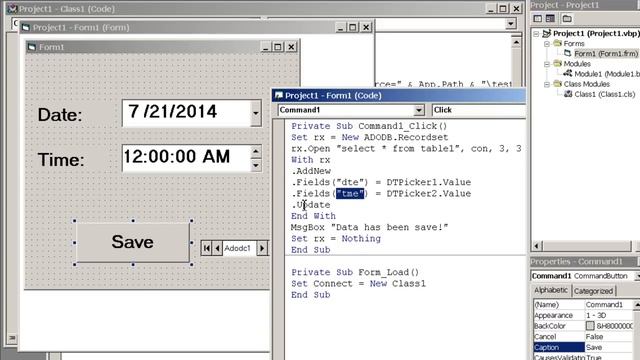Click the Time: label on Form1
This screenshot has height=360, width=640.
pyautogui.click(x=61, y=160)
